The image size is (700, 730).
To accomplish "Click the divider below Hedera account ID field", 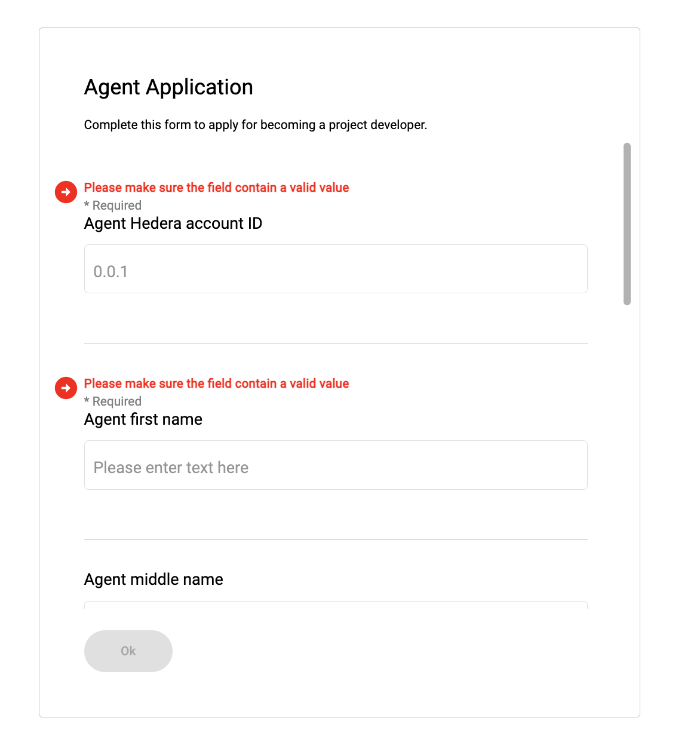I will [x=336, y=343].
